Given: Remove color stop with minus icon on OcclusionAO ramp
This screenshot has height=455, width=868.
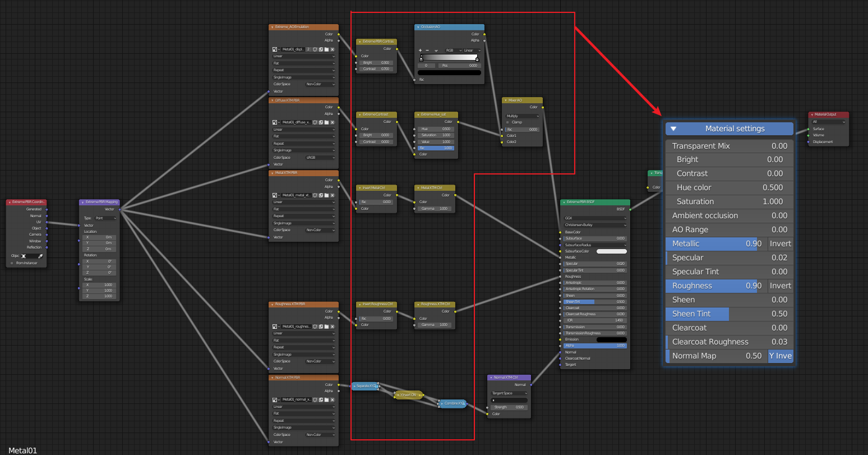Looking at the screenshot, I should tap(427, 50).
